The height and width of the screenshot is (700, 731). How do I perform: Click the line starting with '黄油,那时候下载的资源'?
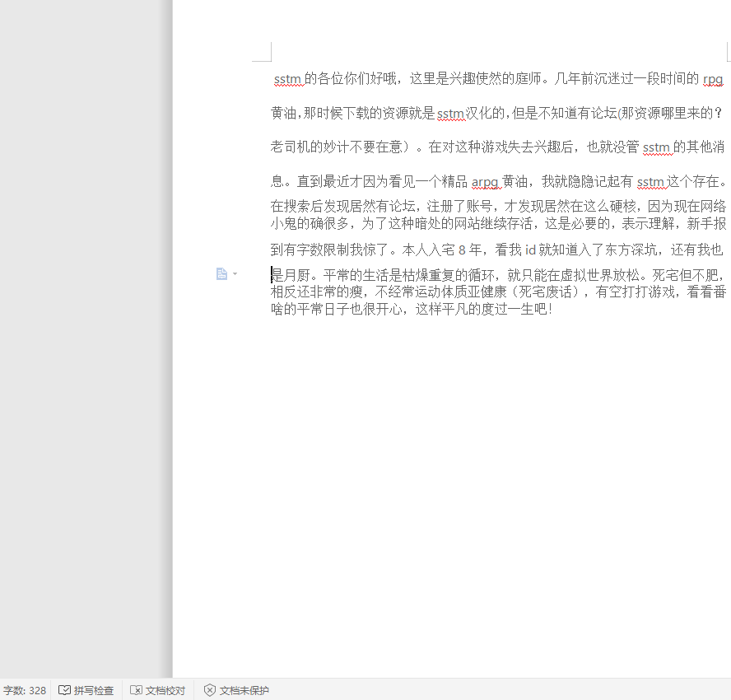(496, 113)
